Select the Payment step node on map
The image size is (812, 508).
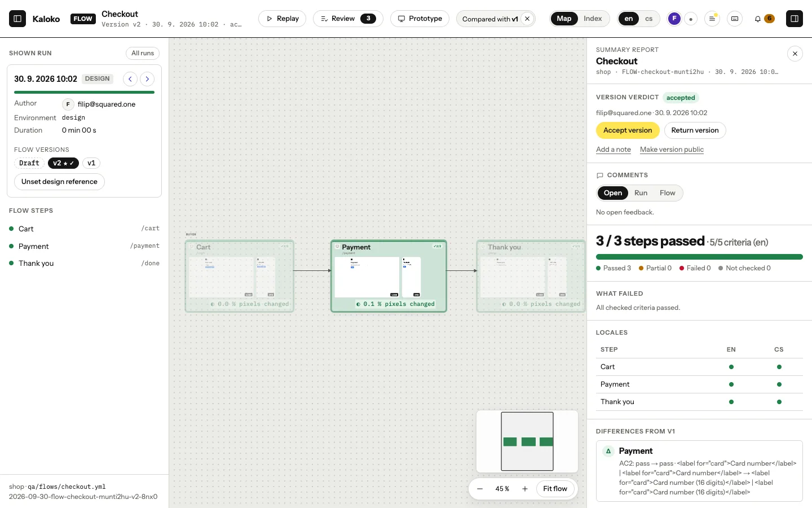(389, 276)
